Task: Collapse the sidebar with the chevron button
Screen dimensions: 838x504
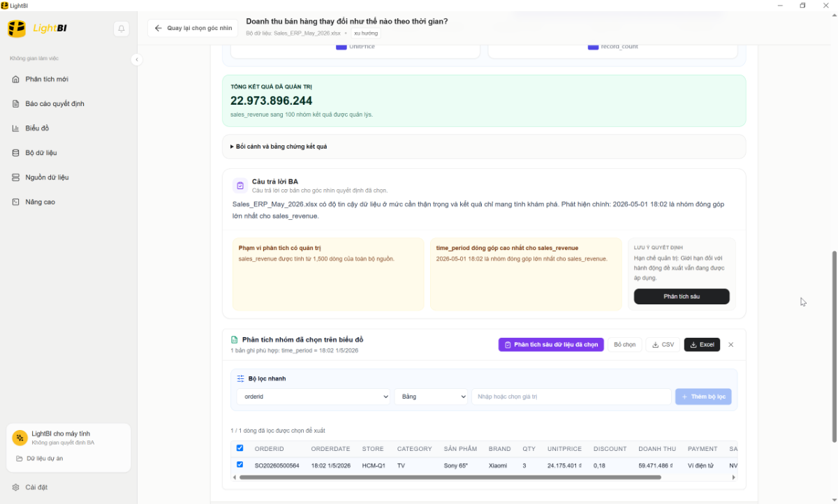Action: point(137,60)
